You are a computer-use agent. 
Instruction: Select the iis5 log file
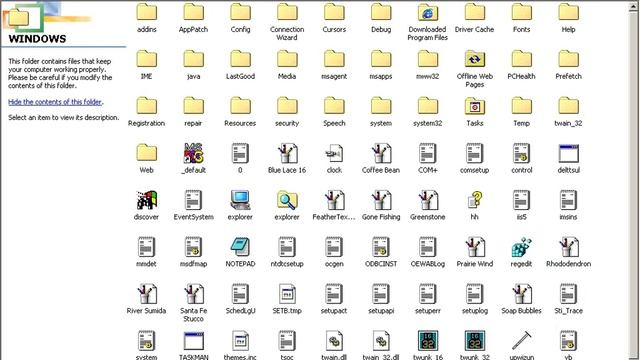[521, 200]
